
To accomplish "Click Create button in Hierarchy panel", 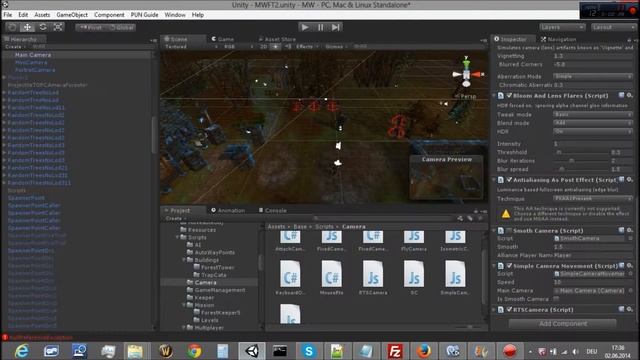I will point(16,47).
